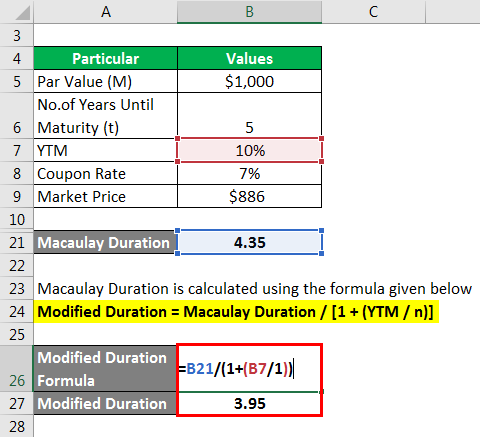
Task: Select the 'Coupon Rate' label cell
Action: click(105, 173)
